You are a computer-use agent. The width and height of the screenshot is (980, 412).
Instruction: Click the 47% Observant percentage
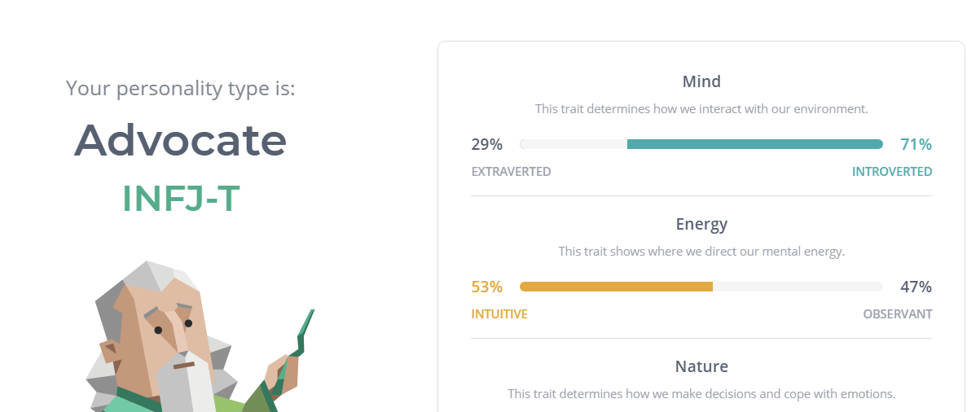pos(916,287)
